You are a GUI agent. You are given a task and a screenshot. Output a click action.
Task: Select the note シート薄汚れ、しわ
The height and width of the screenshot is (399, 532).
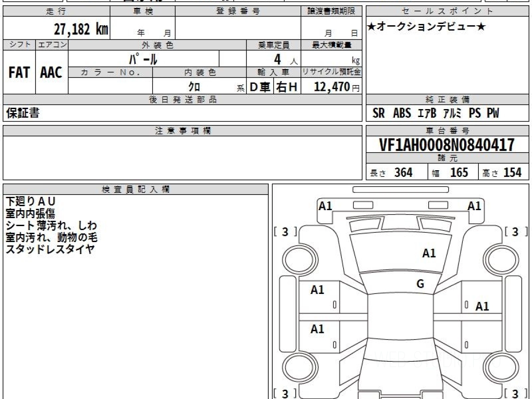point(51,226)
